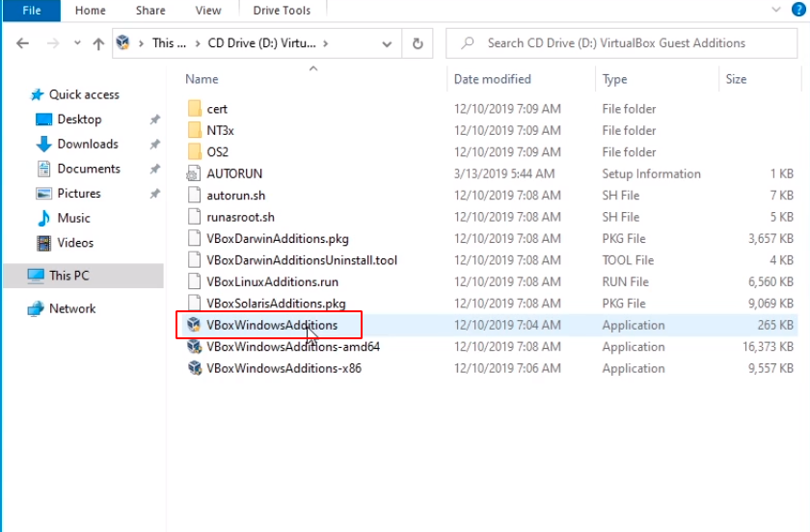This screenshot has width=810, height=532.
Task: Expand the chevron before 'This ...' breadcrumb
Action: coord(141,43)
